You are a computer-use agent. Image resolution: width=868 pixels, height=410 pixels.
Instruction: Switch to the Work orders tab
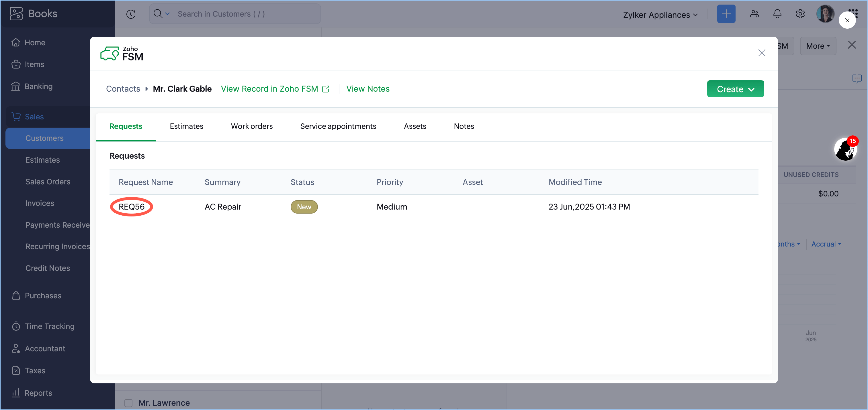(x=251, y=126)
